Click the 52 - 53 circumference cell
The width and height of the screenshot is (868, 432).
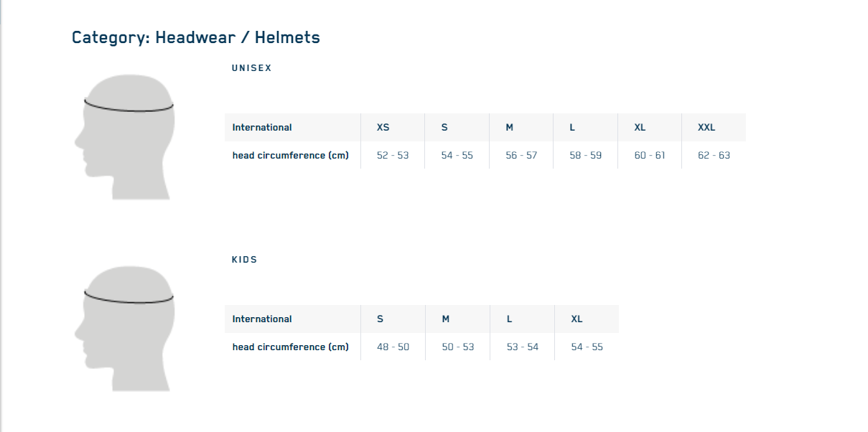[x=393, y=156]
